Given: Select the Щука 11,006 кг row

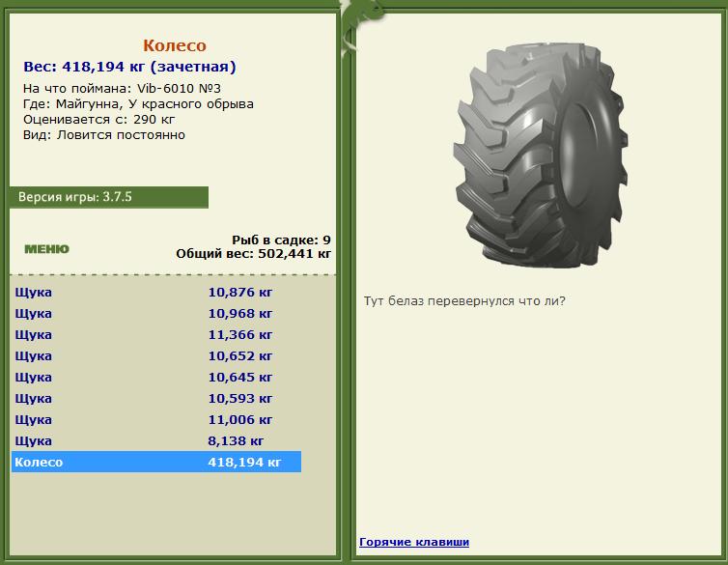Looking at the screenshot, I should tap(156, 420).
